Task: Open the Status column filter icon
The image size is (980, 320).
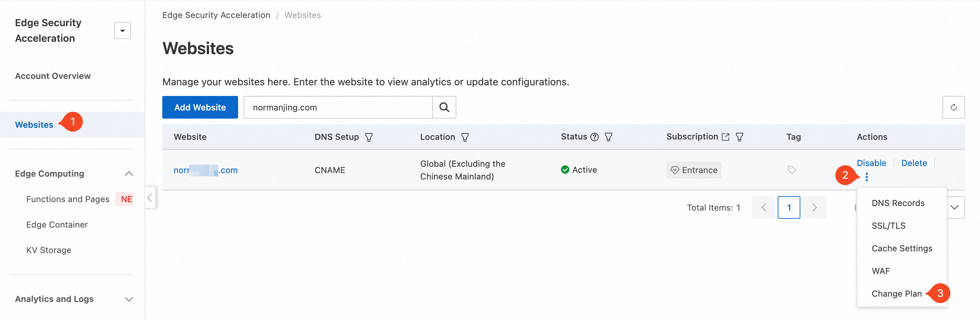Action: [608, 137]
